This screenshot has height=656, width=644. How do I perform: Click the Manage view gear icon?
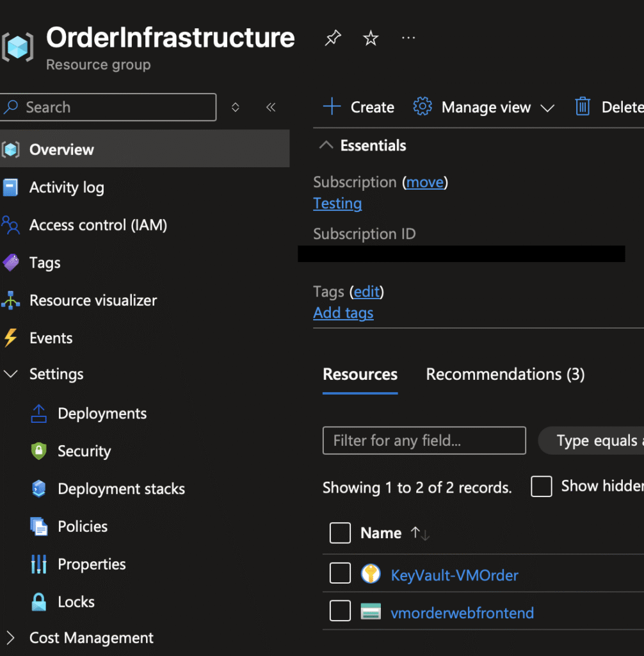[x=423, y=106]
